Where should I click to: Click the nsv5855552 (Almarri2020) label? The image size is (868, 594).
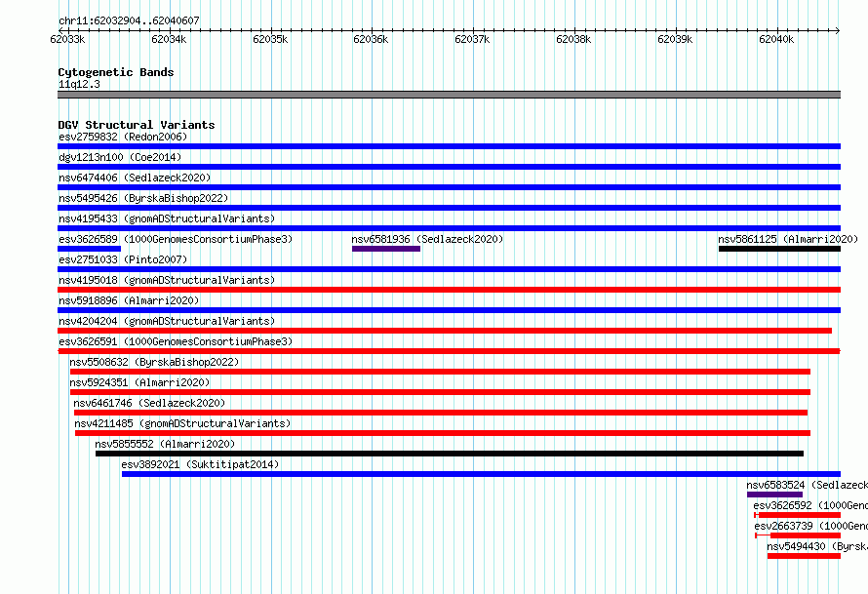click(x=165, y=444)
